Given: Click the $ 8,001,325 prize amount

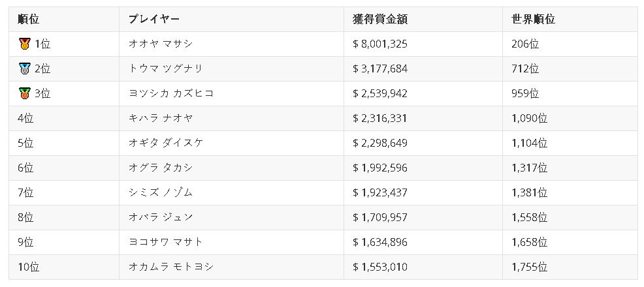Looking at the screenshot, I should (x=380, y=44).
